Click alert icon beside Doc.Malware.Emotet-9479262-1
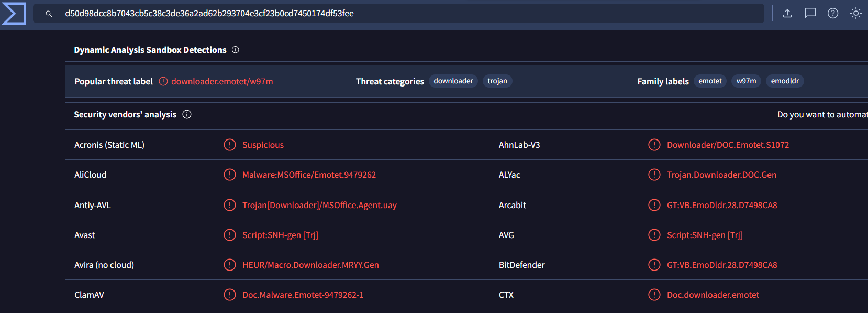Viewport: 868px width, 313px height. point(230,295)
